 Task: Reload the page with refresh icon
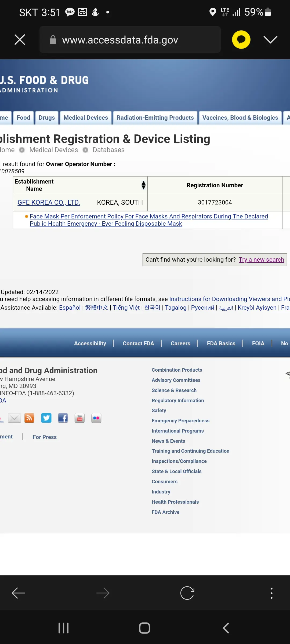click(187, 593)
